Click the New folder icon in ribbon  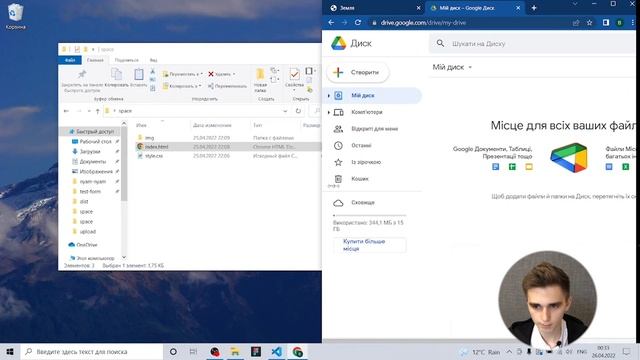pyautogui.click(x=260, y=74)
